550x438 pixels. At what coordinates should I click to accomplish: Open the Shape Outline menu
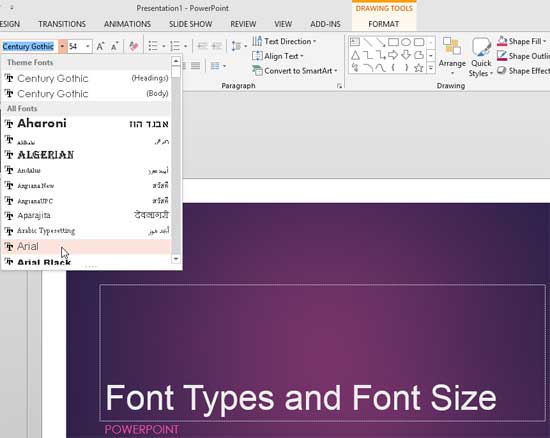pos(523,56)
